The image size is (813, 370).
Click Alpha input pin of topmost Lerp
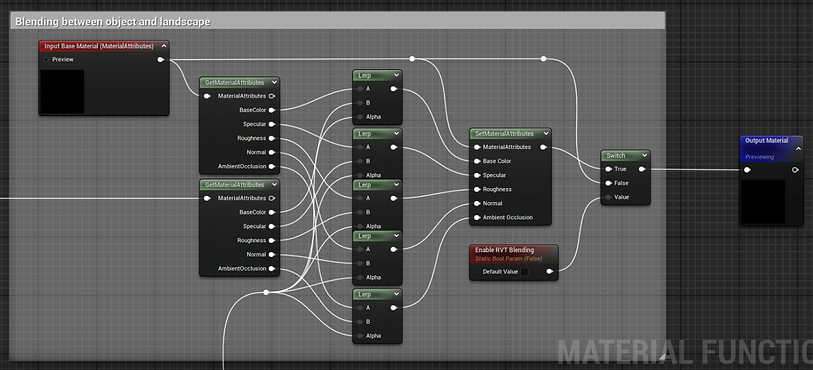click(360, 117)
